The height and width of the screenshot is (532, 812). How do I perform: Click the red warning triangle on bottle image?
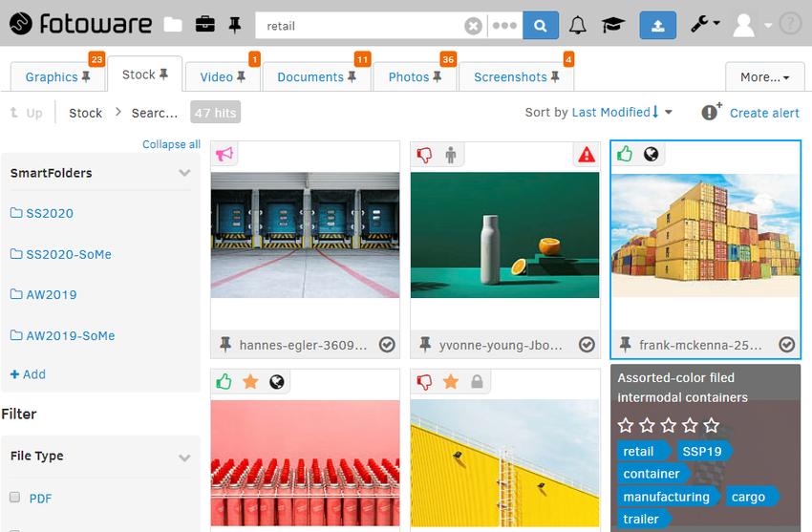point(586,155)
